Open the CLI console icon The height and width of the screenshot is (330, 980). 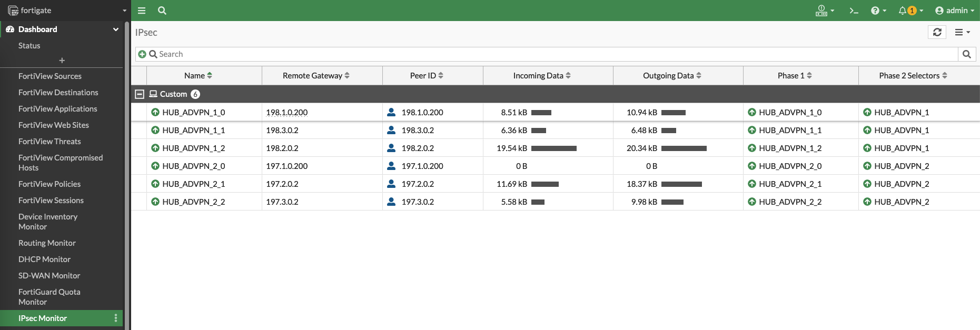coord(854,11)
